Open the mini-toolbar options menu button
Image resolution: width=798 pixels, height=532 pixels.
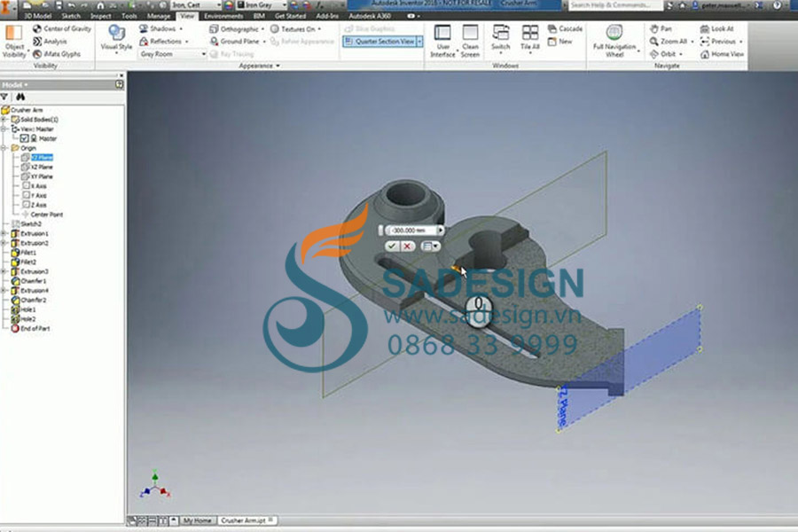pyautogui.click(x=430, y=246)
